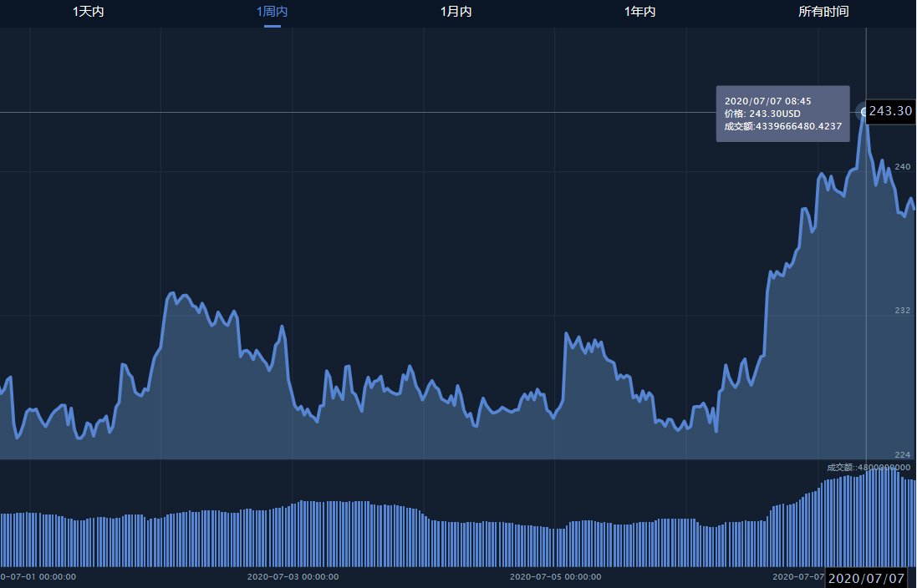
Task: Click the 2020/07/07 08:45 tooltip timestamp
Action: coord(768,101)
